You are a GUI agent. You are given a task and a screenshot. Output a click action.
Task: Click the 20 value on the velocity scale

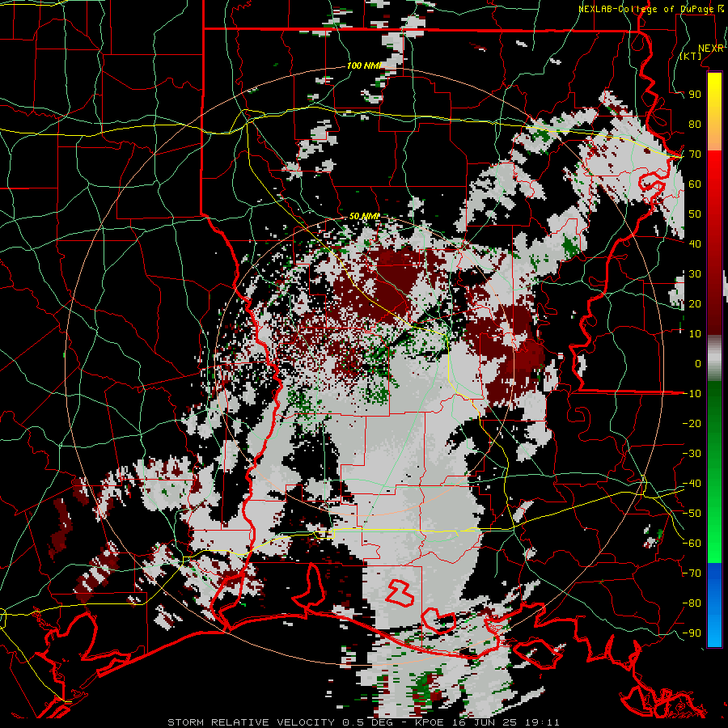pos(695,303)
